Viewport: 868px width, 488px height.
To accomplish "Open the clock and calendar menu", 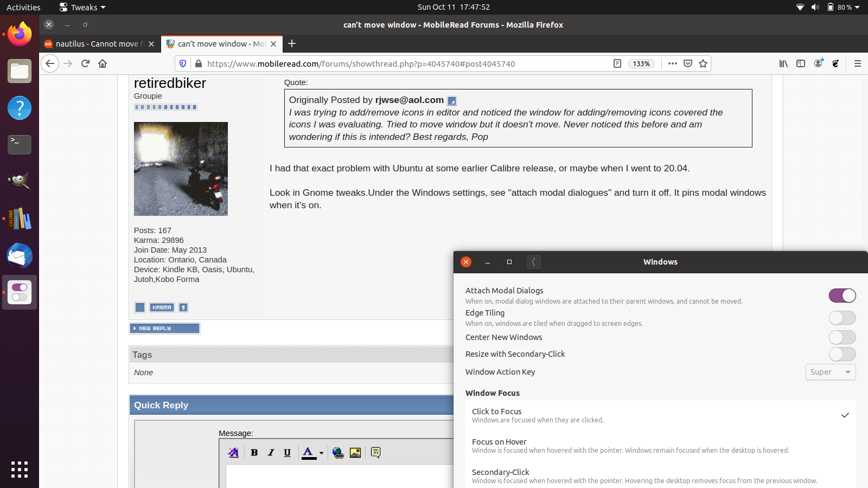I will [x=454, y=7].
